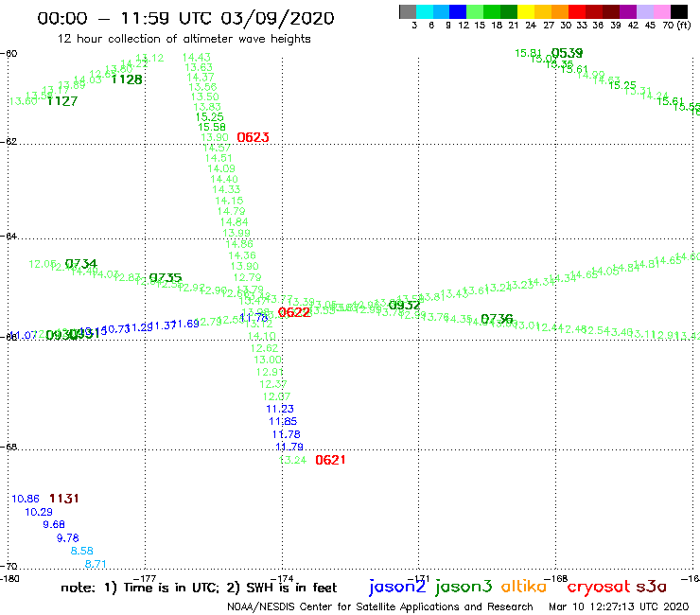Click the blue 9.68 wave height value

point(54,525)
